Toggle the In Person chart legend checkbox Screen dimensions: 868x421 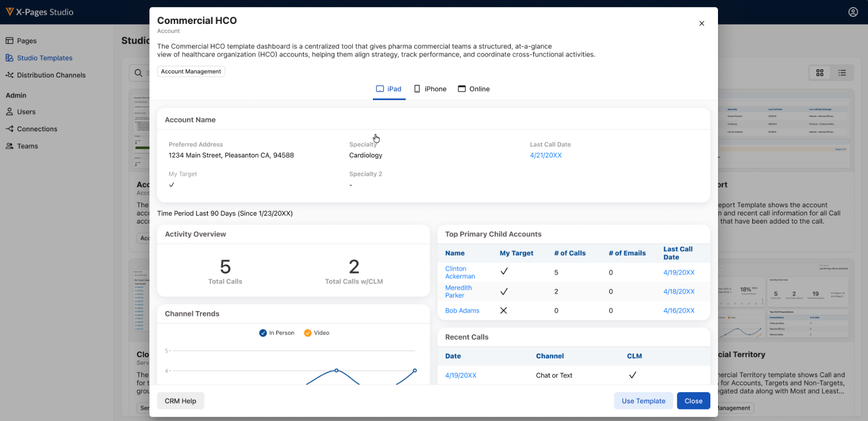[x=263, y=333]
